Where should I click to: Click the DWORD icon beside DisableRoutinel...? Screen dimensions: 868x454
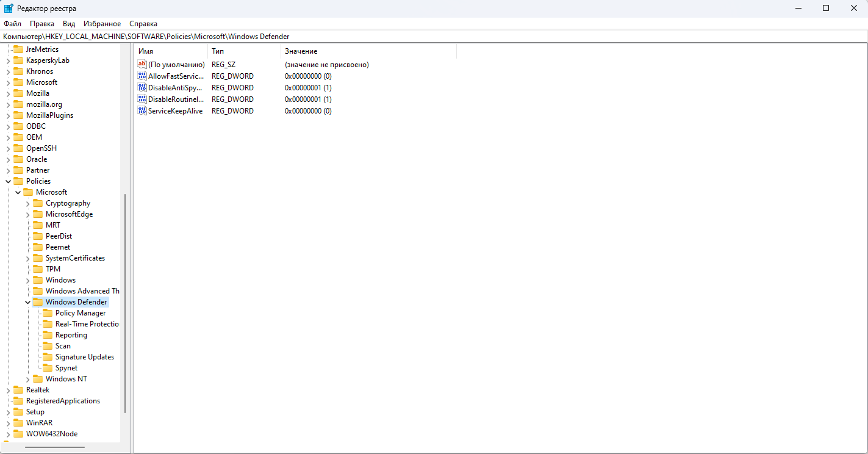point(142,99)
